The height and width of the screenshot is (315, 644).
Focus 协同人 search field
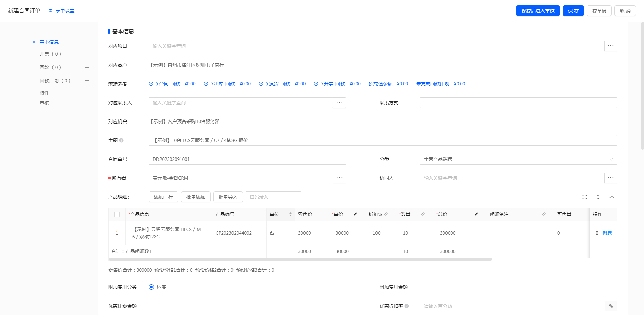click(x=512, y=178)
